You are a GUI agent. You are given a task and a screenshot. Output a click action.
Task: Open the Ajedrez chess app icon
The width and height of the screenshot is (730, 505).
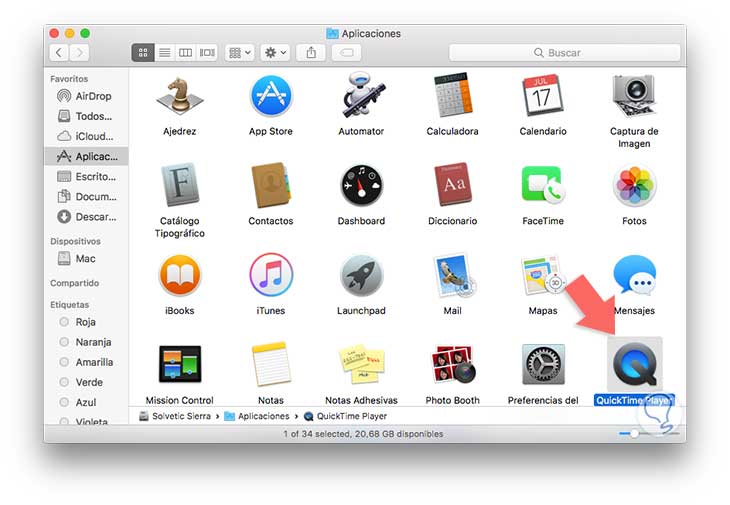(x=180, y=96)
